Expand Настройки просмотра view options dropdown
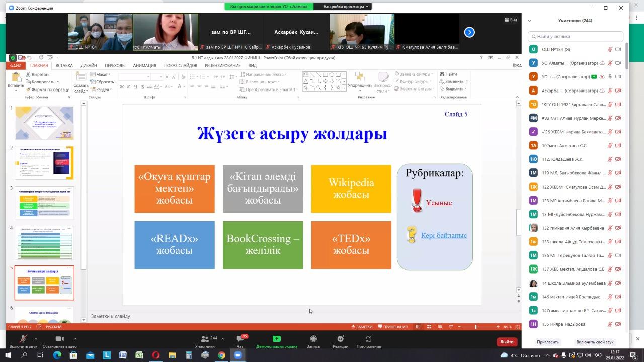The width and height of the screenshot is (644, 362). click(x=345, y=7)
